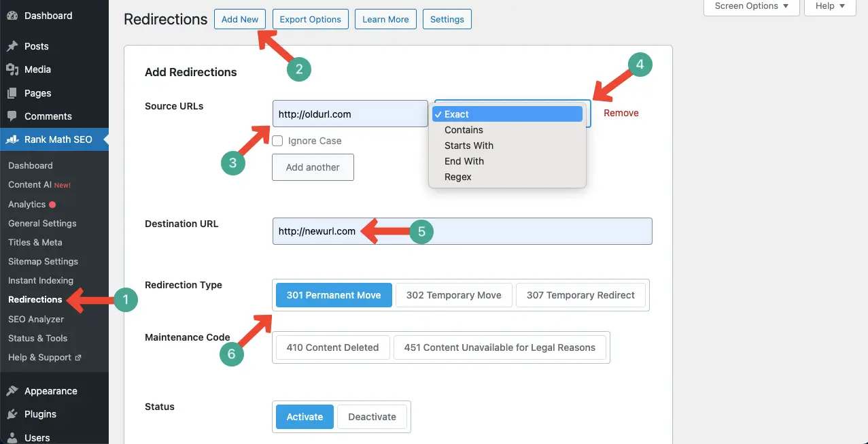The height and width of the screenshot is (444, 868).
Task: Click the Posts pushpin icon
Action: click(12, 46)
